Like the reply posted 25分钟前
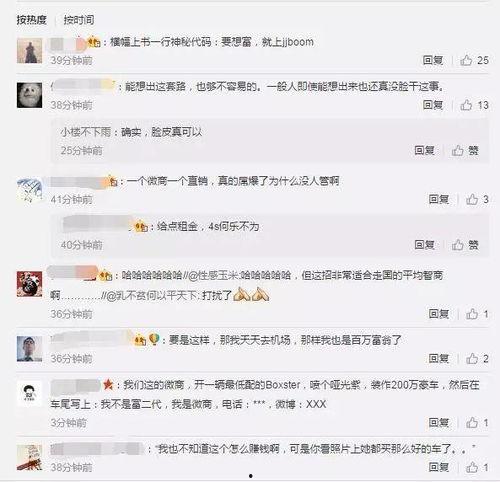 tap(465, 151)
